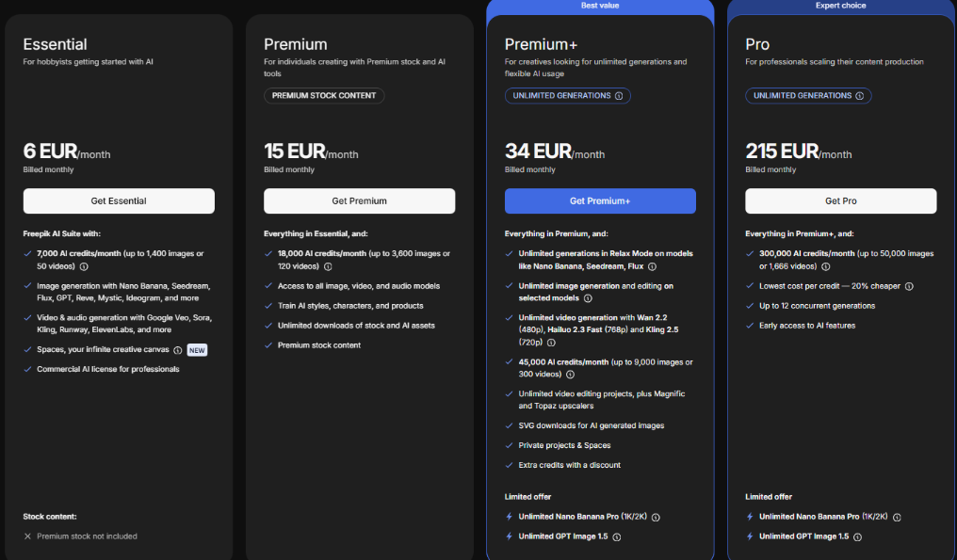Open info icon for Pro Unlimited GPT Image 1.5
Image resolution: width=957 pixels, height=560 pixels.
[x=857, y=536]
